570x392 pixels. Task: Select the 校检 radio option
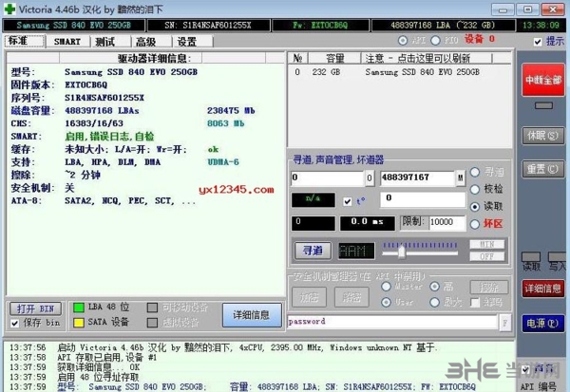pyautogui.click(x=475, y=189)
